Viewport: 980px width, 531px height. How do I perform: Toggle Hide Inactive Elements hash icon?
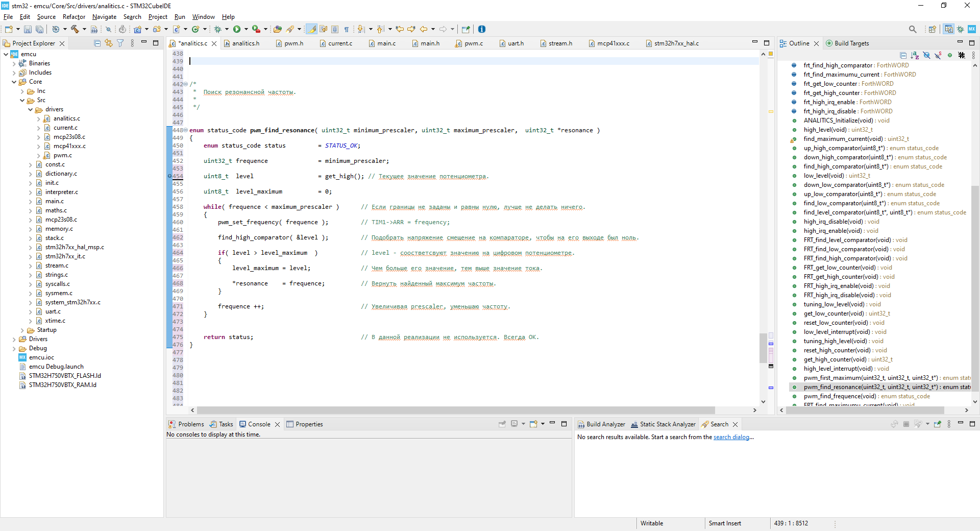point(962,55)
